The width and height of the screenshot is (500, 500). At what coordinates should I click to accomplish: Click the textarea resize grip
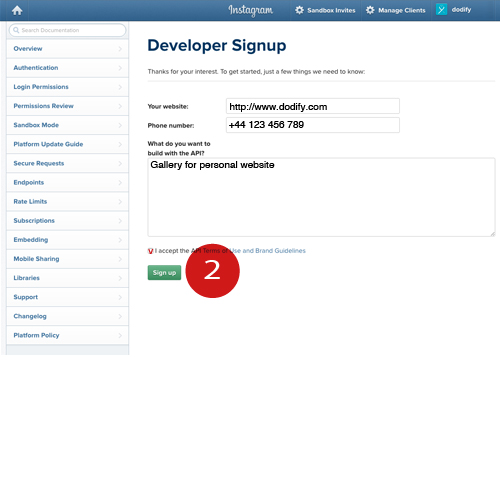pos(492,234)
